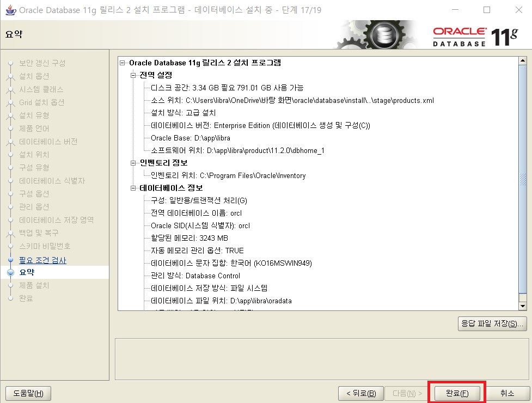
Task: Select the 설치 유형 step
Action: [x=34, y=115]
